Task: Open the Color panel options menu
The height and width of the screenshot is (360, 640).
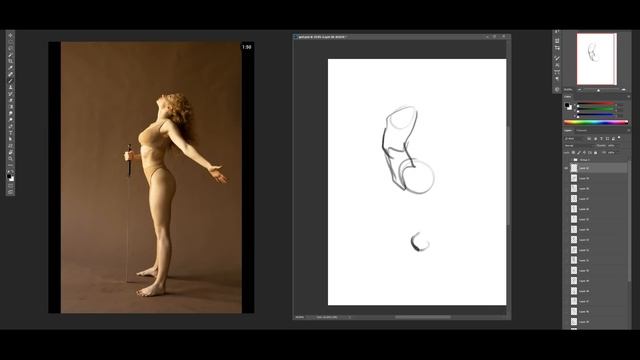Action: 629,97
